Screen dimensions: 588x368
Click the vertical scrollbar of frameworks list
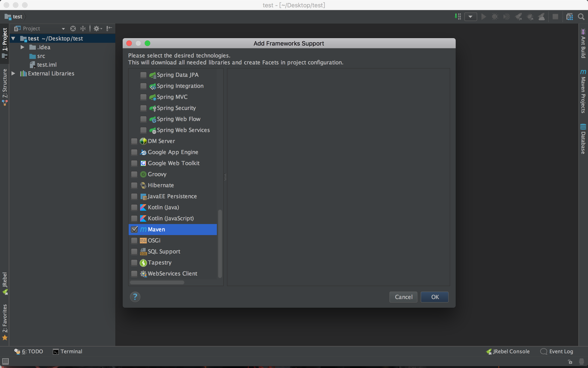point(220,243)
